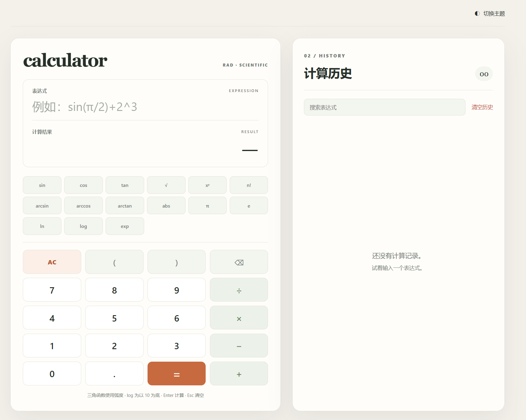
Task: Click the keyboard hints footer text
Action: (x=146, y=395)
